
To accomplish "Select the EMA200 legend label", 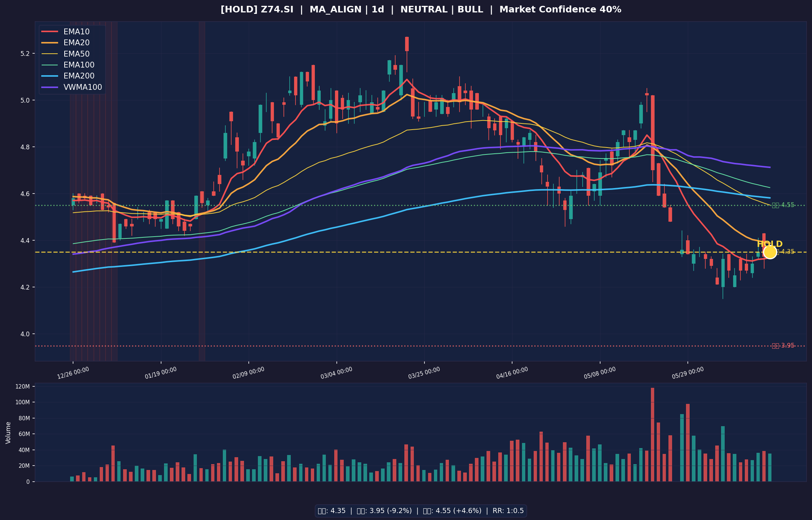I will tap(79, 76).
